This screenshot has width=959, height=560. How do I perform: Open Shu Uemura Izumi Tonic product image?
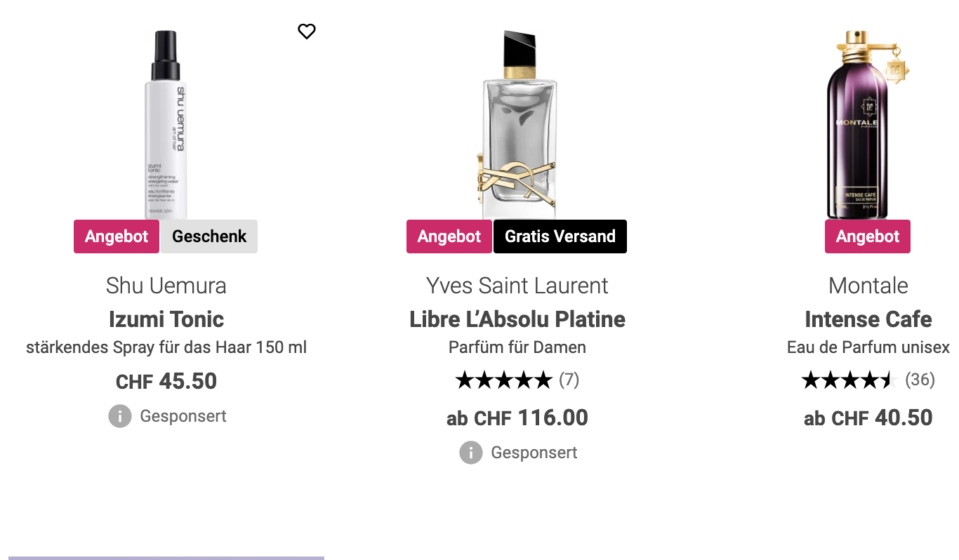point(166,124)
